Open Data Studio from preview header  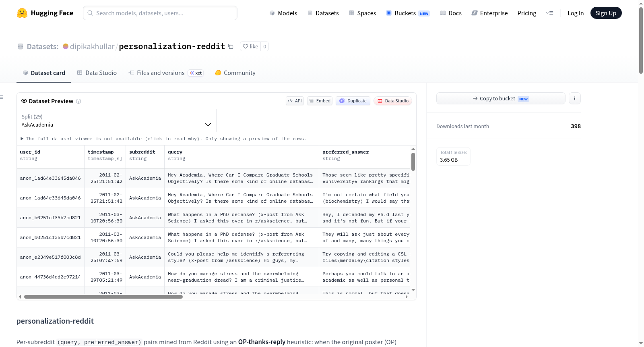coord(393,101)
